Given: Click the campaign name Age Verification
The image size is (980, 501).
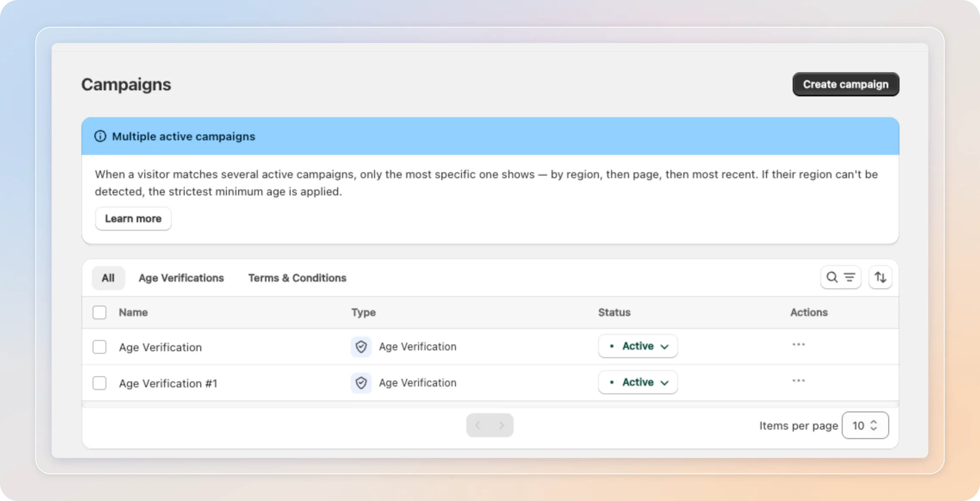Looking at the screenshot, I should pyautogui.click(x=160, y=347).
